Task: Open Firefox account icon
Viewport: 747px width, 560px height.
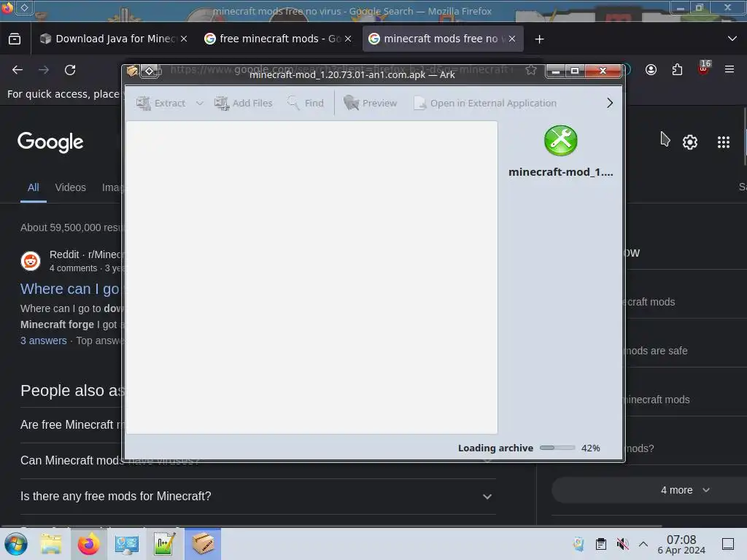Action: click(651, 70)
